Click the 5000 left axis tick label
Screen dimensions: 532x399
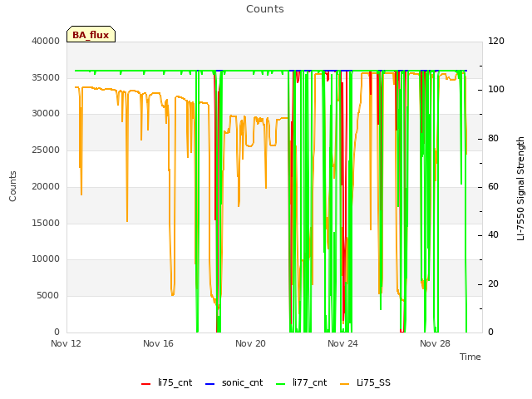[48, 296]
